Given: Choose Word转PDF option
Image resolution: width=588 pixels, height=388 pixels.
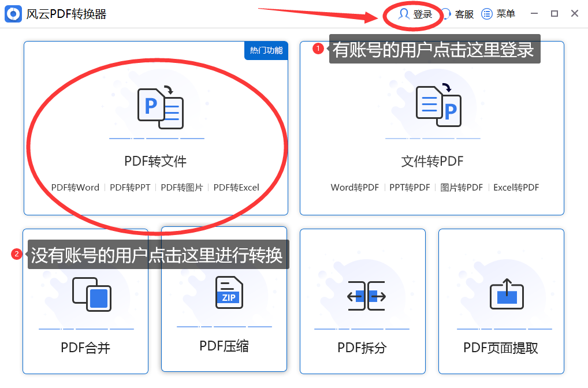Looking at the screenshot, I should pyautogui.click(x=355, y=188).
